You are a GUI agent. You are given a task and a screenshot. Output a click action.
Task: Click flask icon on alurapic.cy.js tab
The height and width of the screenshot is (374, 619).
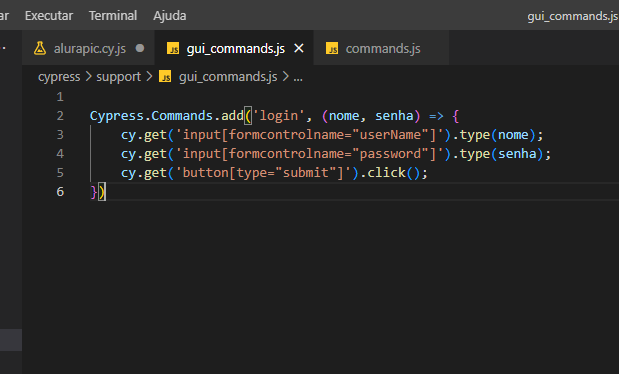tap(40, 48)
